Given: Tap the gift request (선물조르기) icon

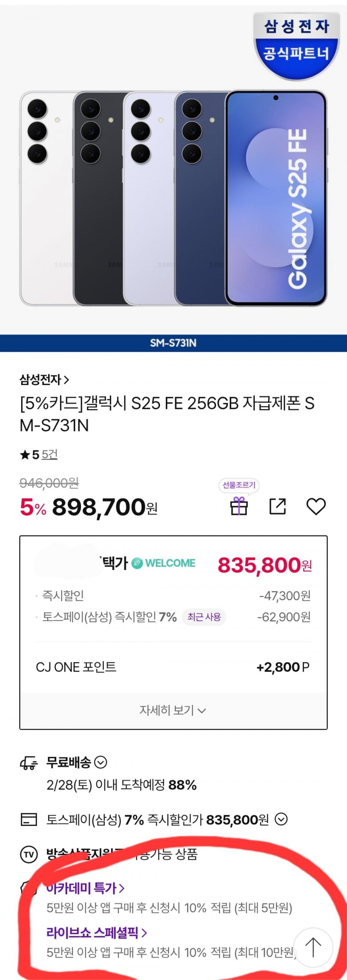Looking at the screenshot, I should tap(239, 506).
